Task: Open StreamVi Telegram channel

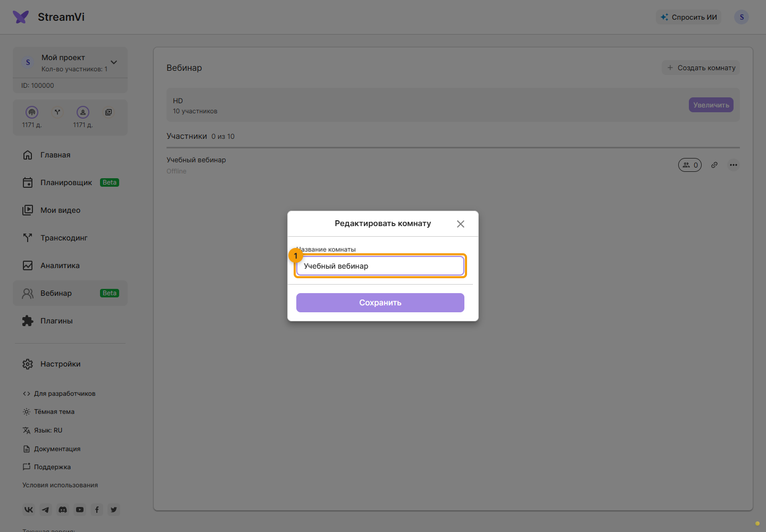Action: click(x=46, y=510)
